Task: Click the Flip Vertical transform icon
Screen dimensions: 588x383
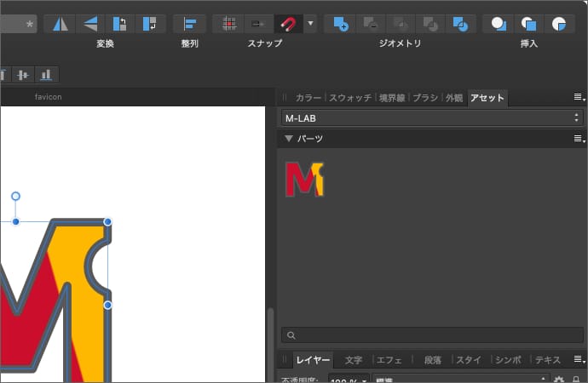Action: click(89, 24)
